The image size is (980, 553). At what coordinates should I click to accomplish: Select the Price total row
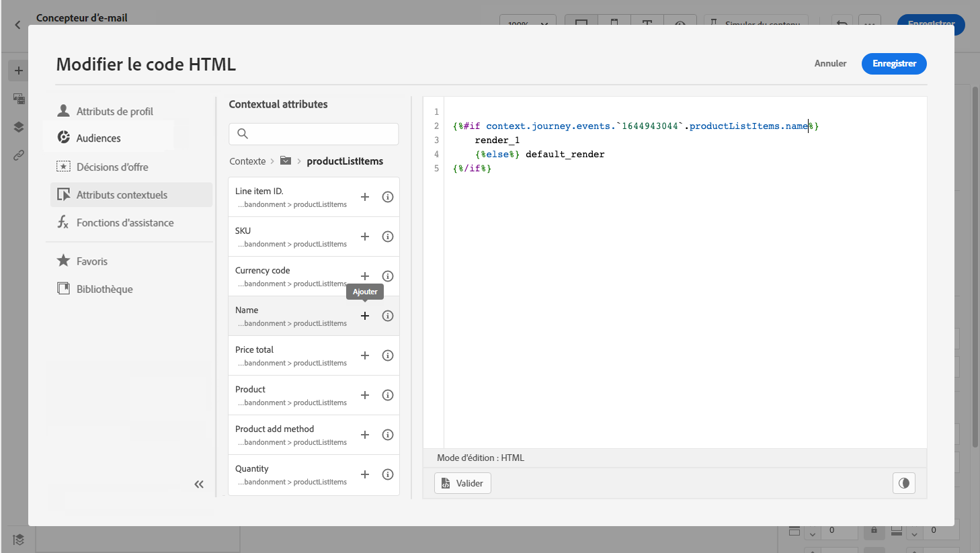[314, 355]
